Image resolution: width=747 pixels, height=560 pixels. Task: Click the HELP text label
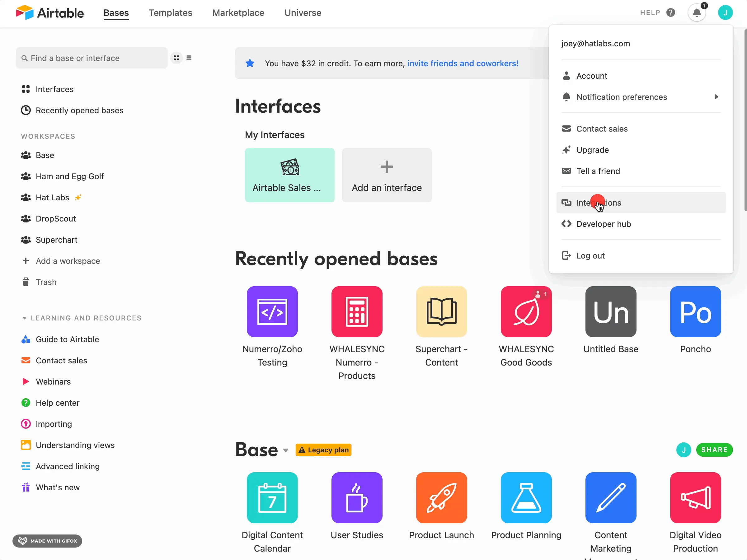tap(650, 13)
